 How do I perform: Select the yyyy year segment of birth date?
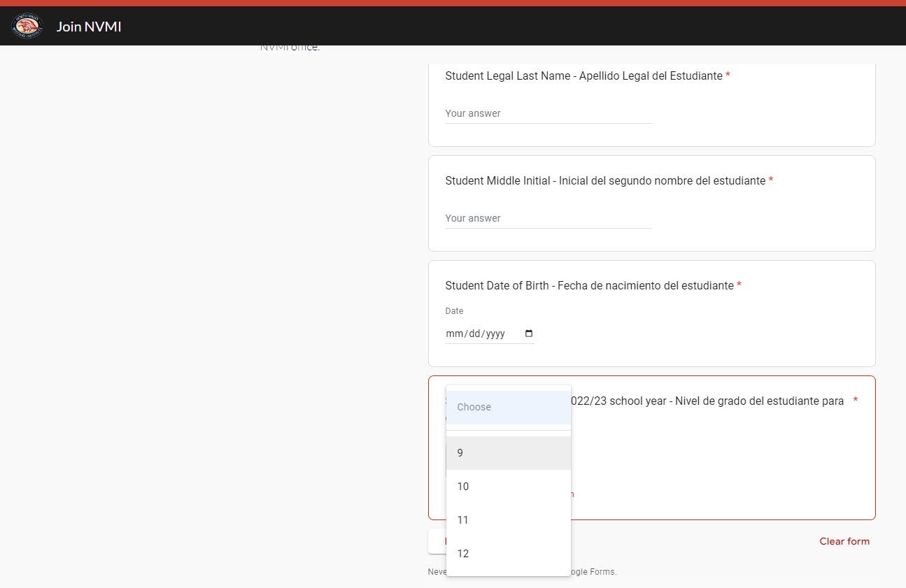(495, 334)
